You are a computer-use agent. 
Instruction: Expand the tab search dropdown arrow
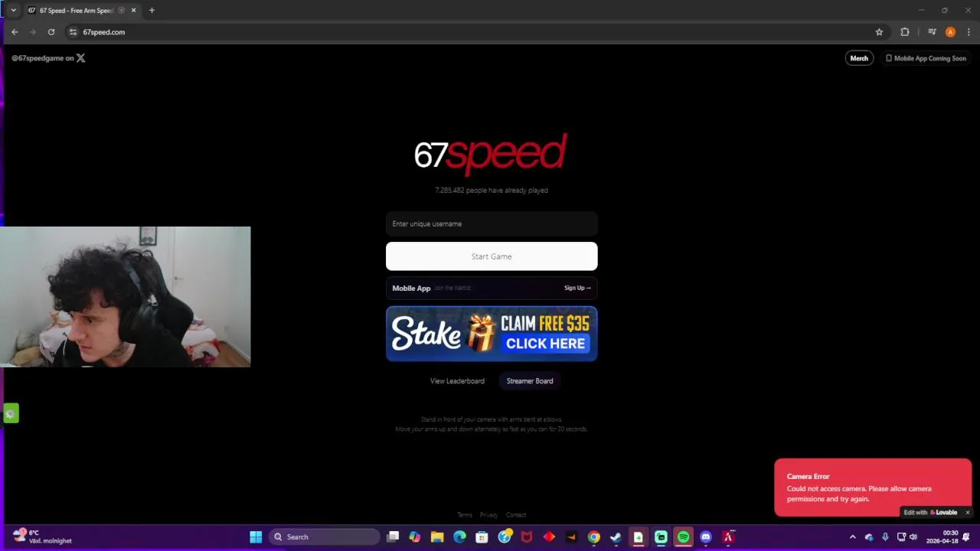click(x=13, y=11)
